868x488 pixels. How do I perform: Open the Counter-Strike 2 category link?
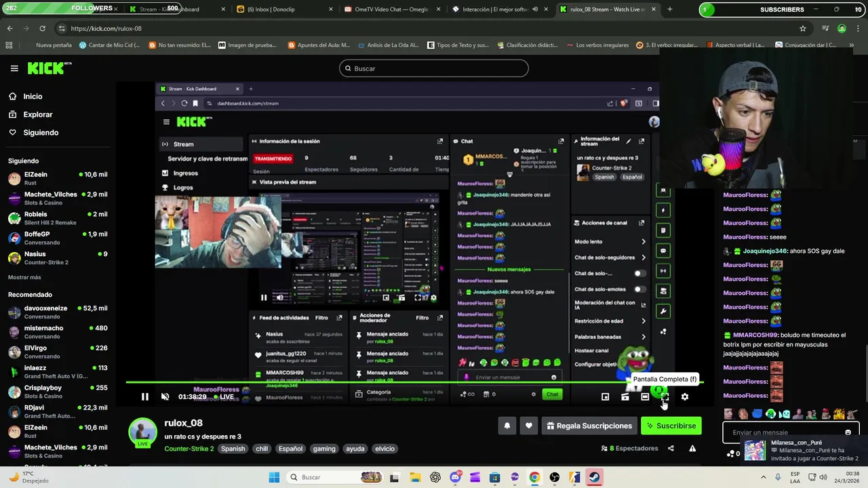(x=189, y=449)
